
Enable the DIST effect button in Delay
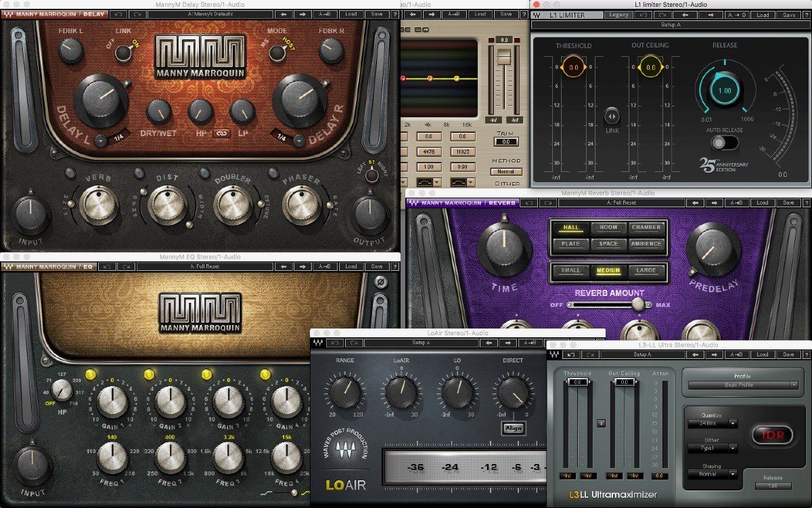139,172
